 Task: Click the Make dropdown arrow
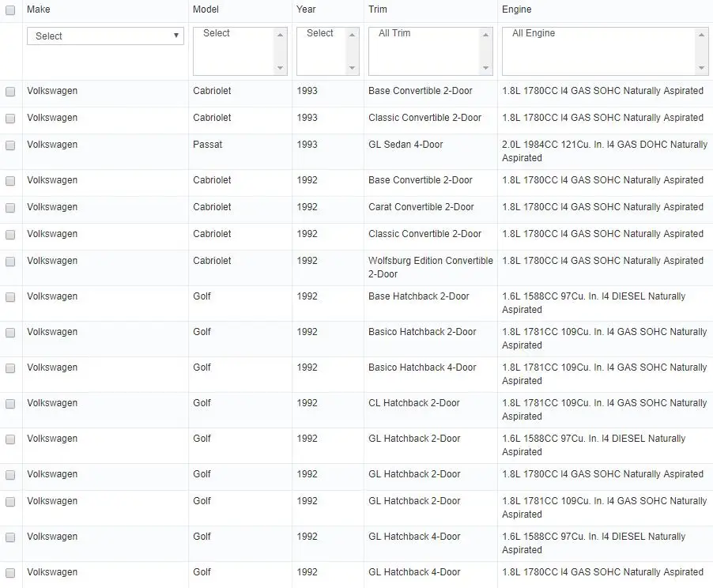176,36
